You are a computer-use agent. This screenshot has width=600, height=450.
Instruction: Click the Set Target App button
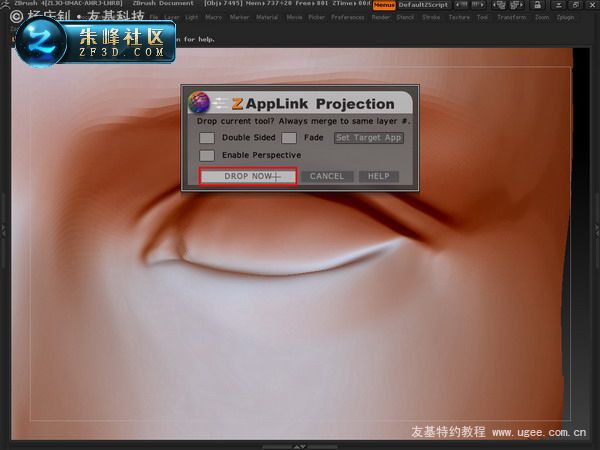(x=368, y=138)
